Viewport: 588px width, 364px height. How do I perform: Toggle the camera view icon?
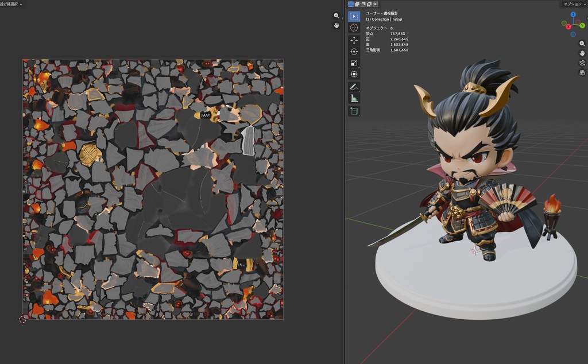[x=582, y=63]
